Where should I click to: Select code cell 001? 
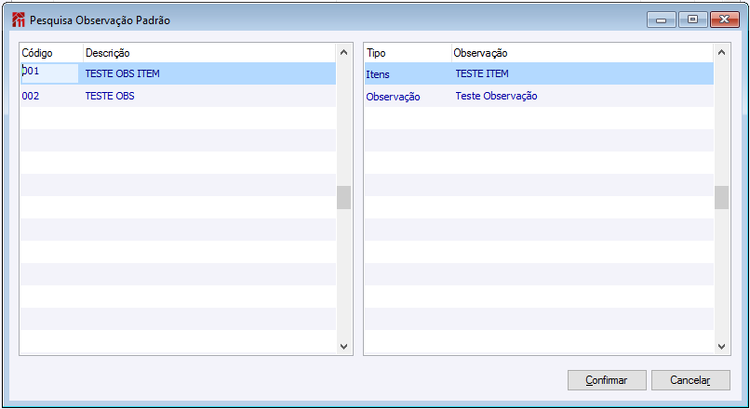click(x=50, y=73)
